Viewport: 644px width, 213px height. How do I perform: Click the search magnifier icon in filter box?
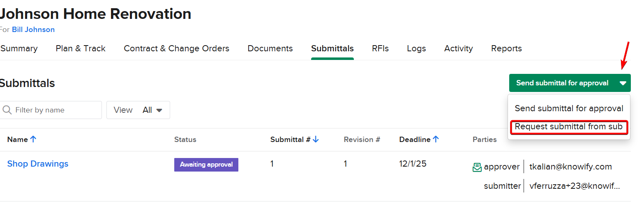tap(7, 110)
